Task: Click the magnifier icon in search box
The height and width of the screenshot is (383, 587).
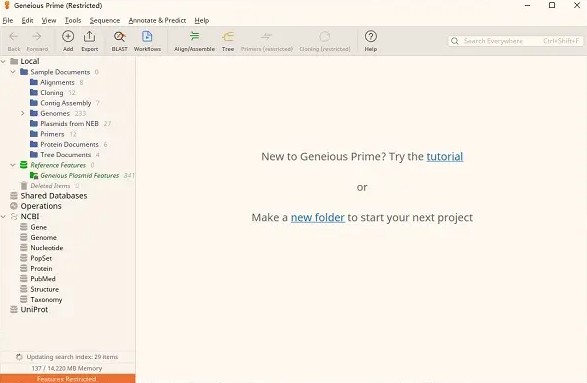Action: point(455,41)
